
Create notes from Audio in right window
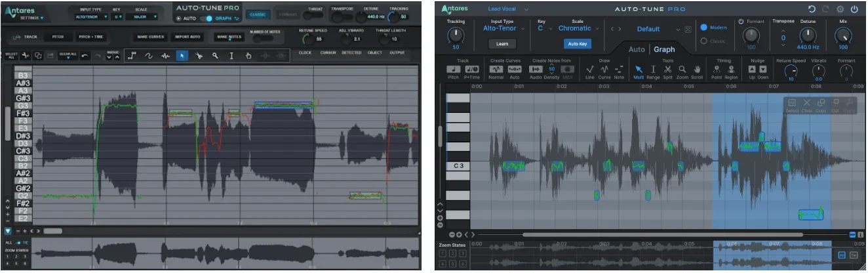[536, 69]
